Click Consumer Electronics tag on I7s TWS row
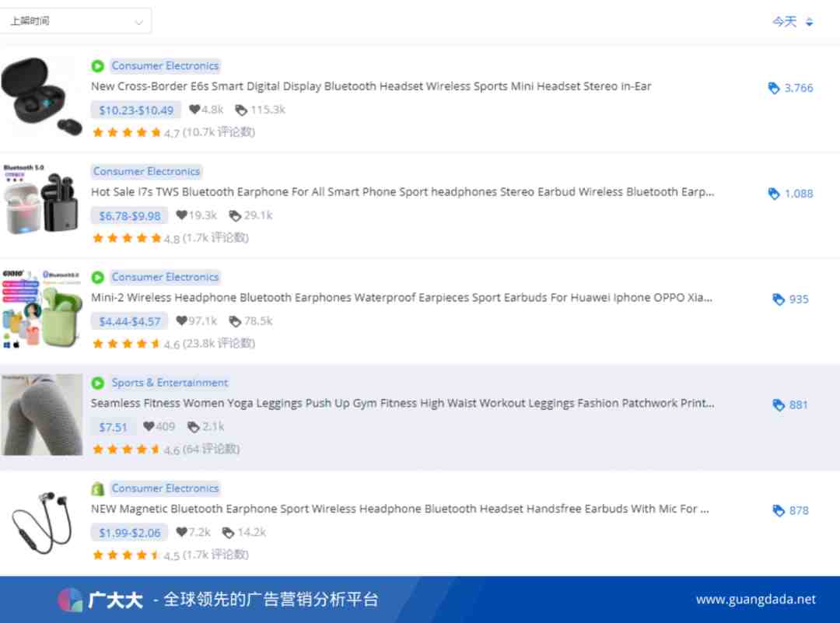The height and width of the screenshot is (623, 840). 146,171
